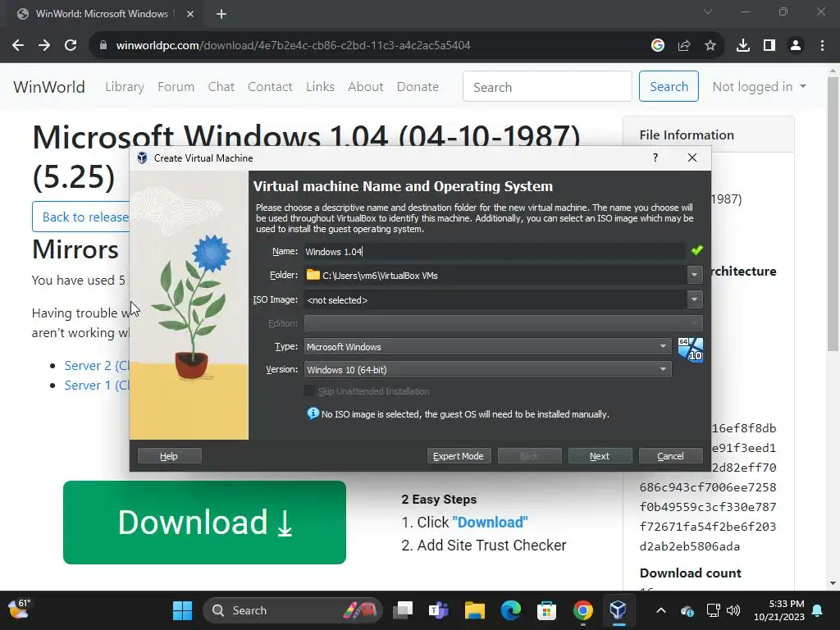Expand the Folder dropdown arrow
This screenshot has width=840, height=630.
694,275
